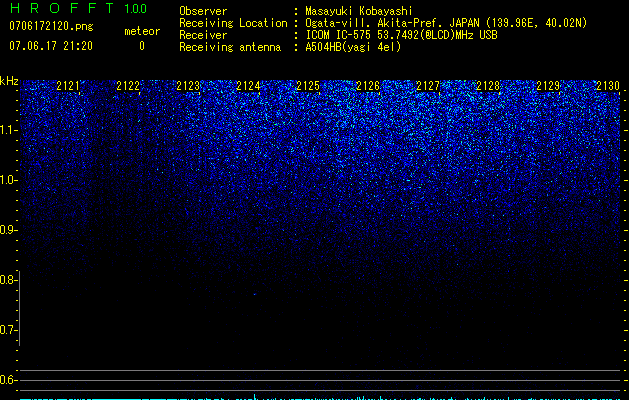Click time marker 2122

(x=128, y=86)
